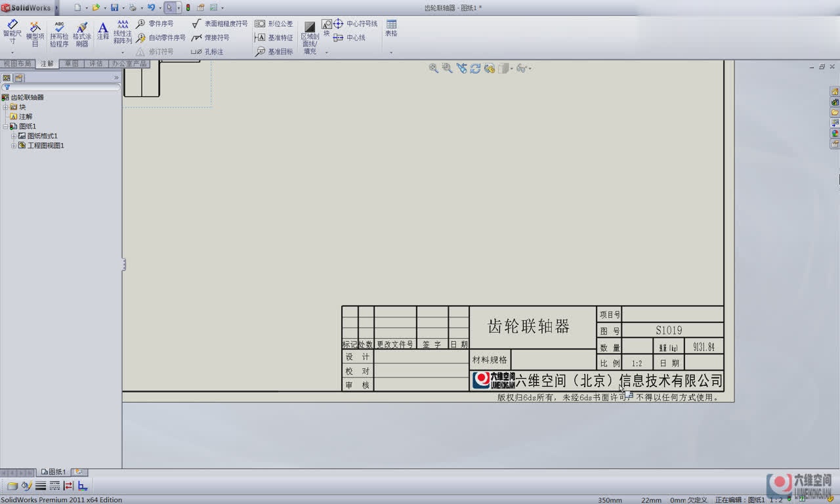Open Area Hatch/Fill (区域剖面线/填充)
The width and height of the screenshot is (840, 504).
tap(310, 38)
